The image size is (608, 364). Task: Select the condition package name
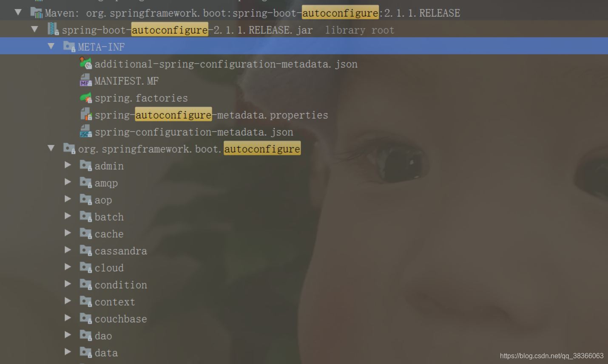(x=121, y=285)
